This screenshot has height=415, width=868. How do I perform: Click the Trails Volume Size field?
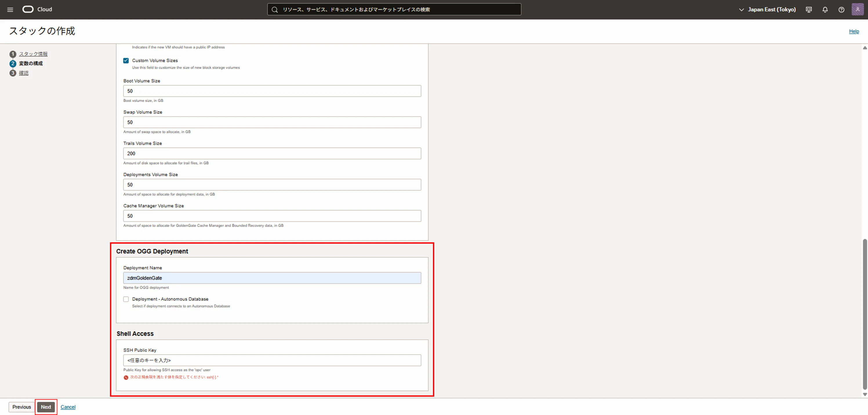coord(272,154)
